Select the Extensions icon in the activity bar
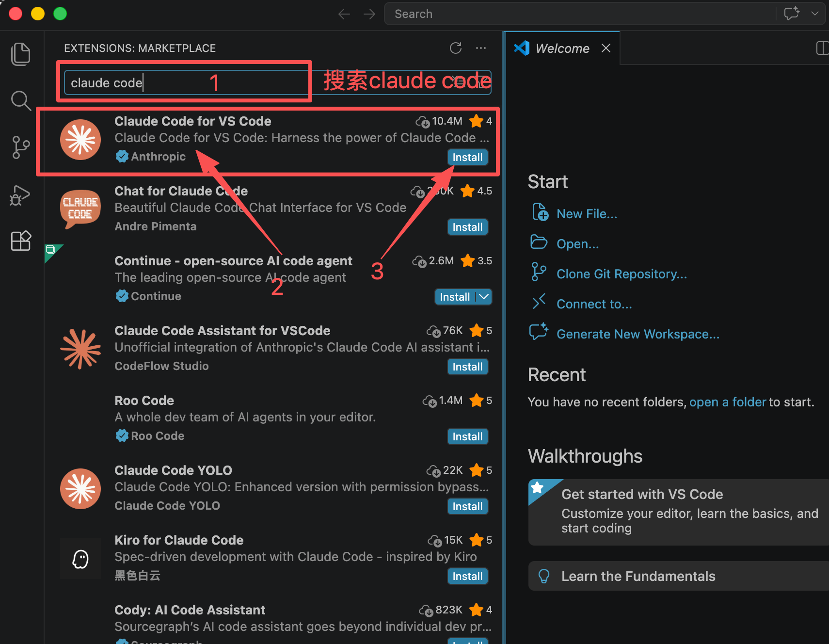The image size is (829, 644). (21, 241)
